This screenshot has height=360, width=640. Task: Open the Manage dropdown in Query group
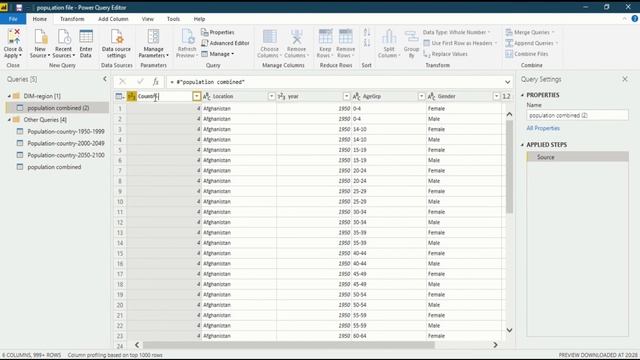(218, 54)
